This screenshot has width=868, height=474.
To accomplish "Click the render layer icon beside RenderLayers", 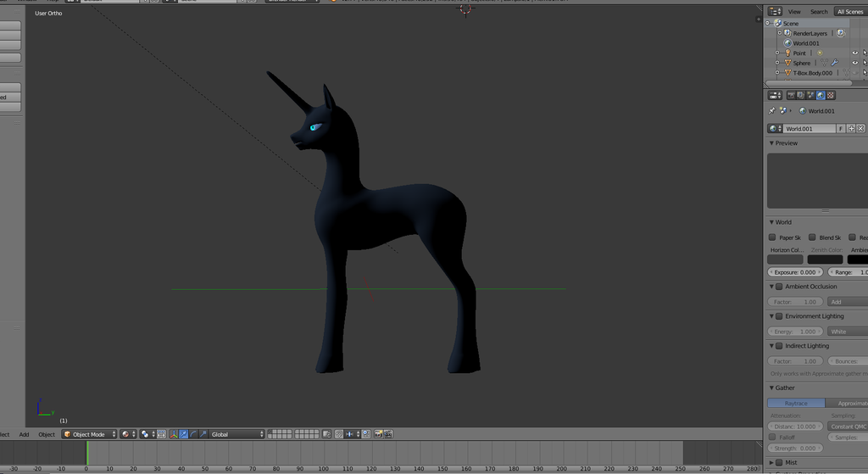I will [841, 33].
